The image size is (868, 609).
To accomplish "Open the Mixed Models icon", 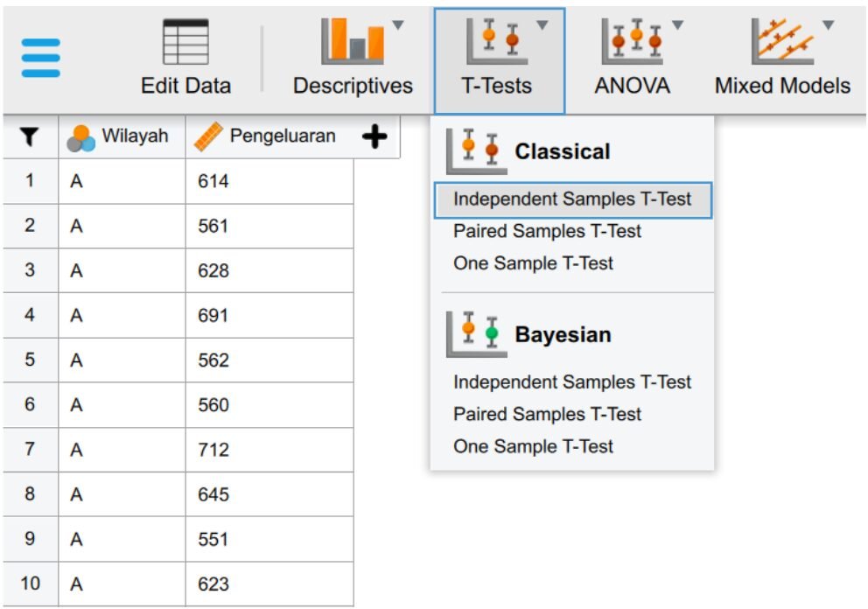I will 783,41.
